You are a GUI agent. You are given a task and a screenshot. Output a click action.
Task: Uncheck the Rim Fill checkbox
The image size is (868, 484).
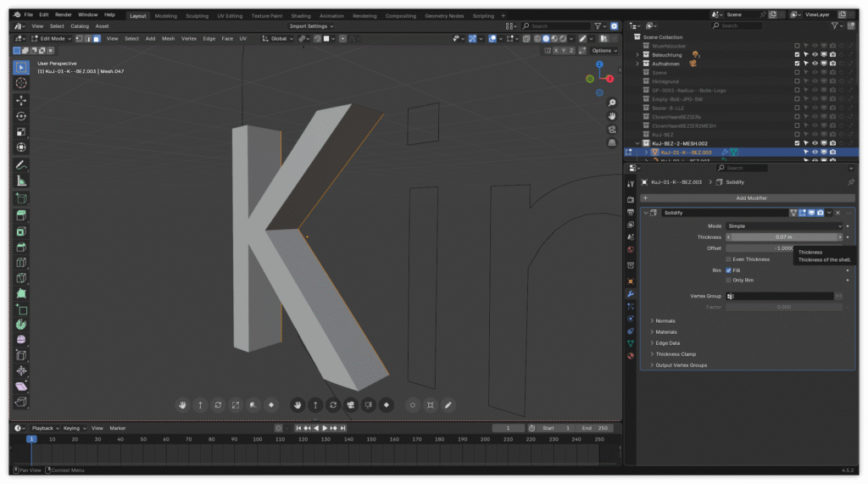tap(729, 270)
